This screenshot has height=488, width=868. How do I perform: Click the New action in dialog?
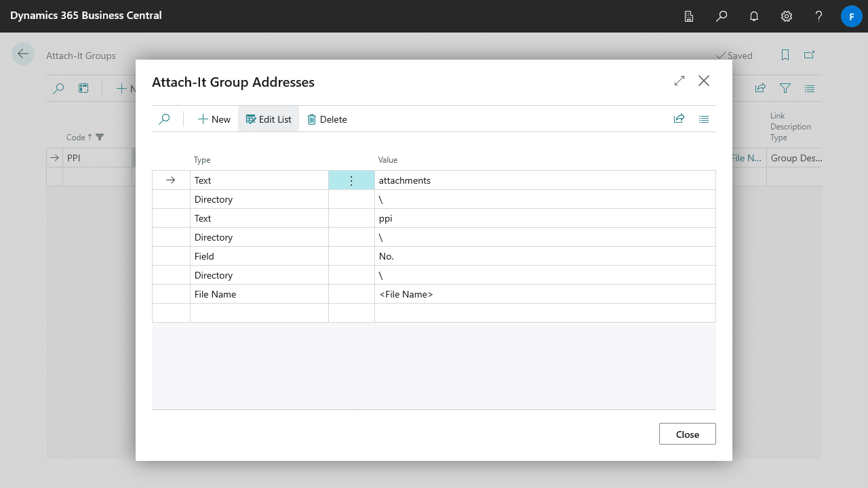(x=214, y=119)
